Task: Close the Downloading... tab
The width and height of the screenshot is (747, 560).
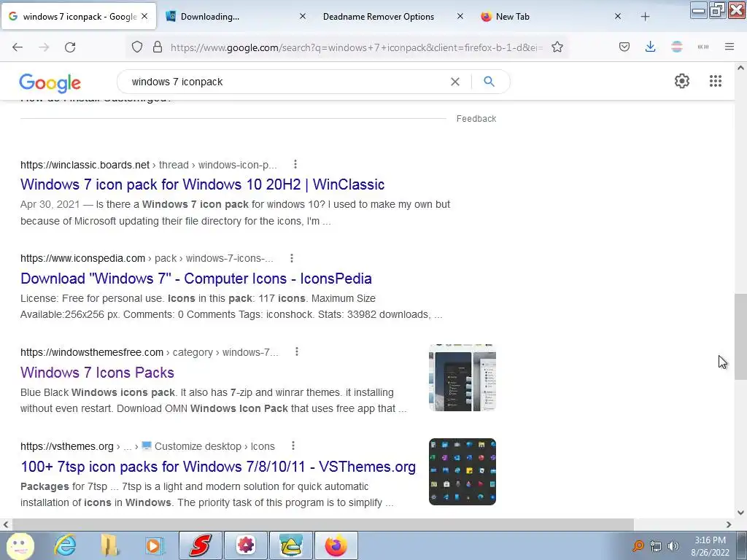Action: pyautogui.click(x=303, y=17)
